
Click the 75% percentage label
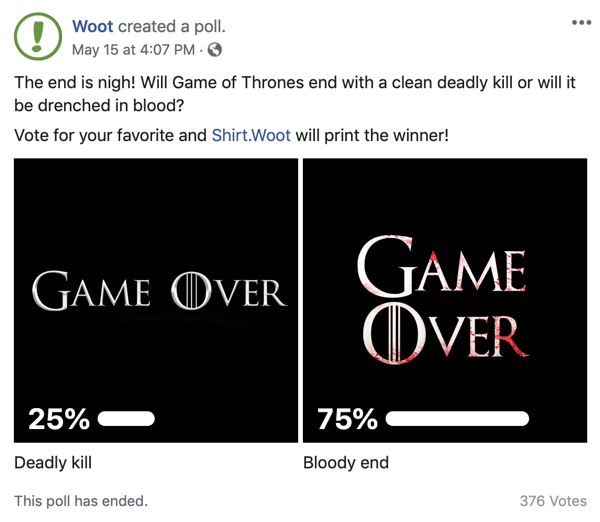pos(347,419)
